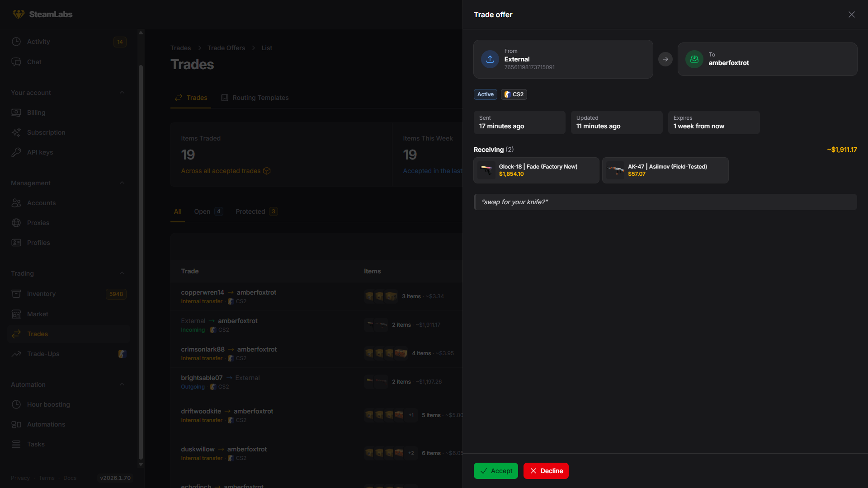Screen dimensions: 868x488
Task: Open the Automations page
Action: tap(69, 424)
